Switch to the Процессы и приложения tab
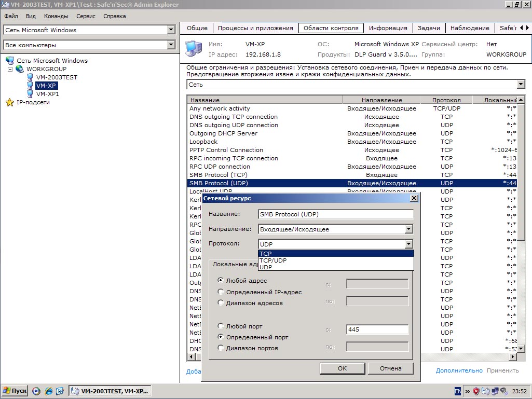This screenshot has height=399, width=532. [255, 28]
